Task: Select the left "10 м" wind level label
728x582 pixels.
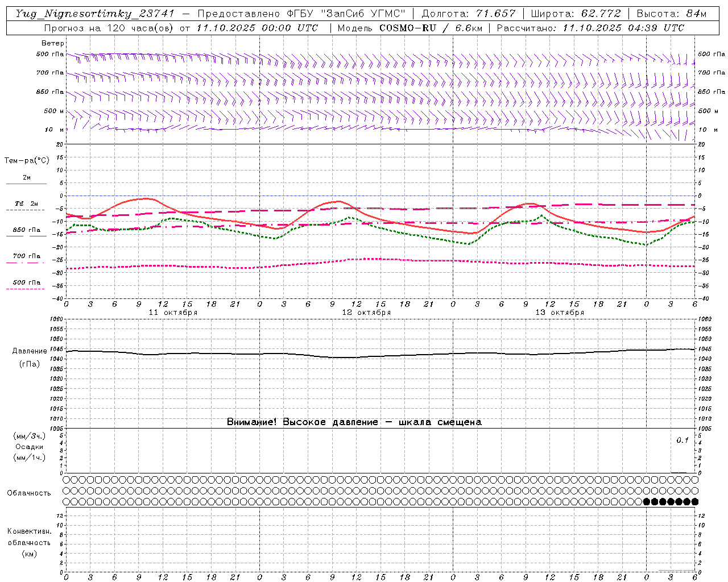Action: (x=54, y=130)
